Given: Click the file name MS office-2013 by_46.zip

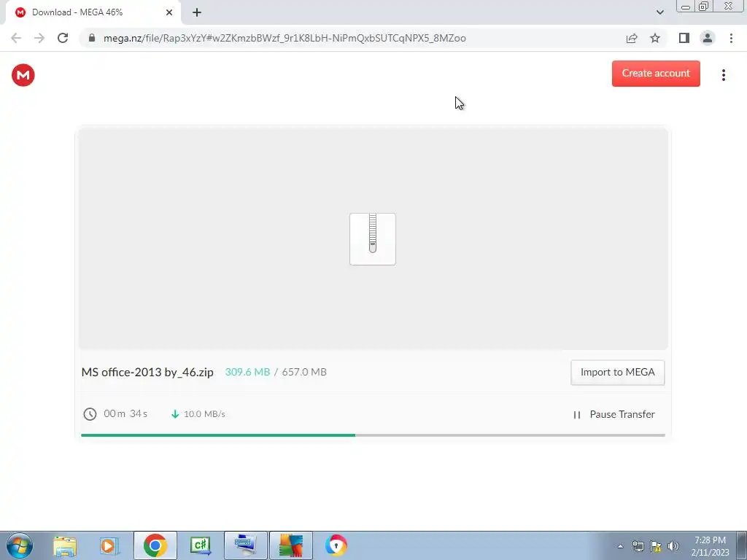Looking at the screenshot, I should point(147,372).
